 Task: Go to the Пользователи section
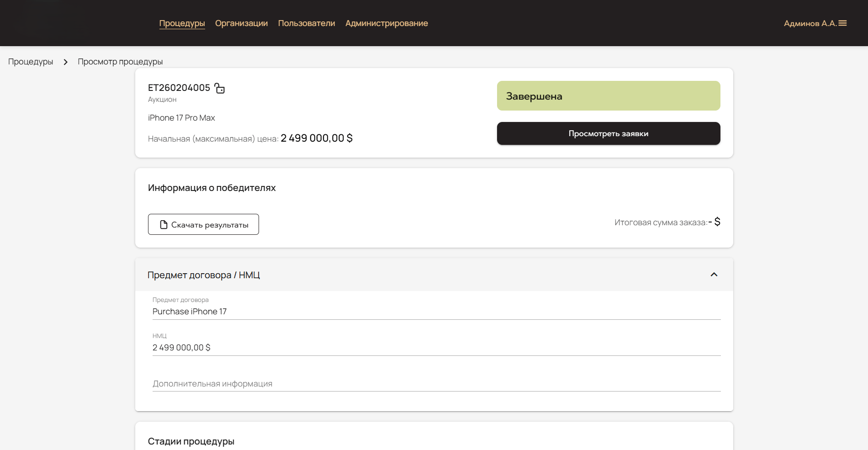(x=307, y=23)
